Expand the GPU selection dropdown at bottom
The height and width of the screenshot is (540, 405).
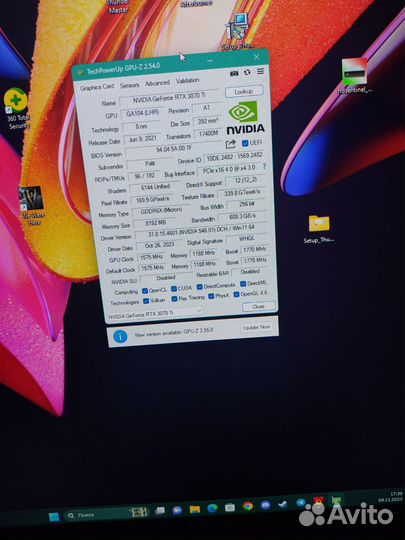click(155, 314)
